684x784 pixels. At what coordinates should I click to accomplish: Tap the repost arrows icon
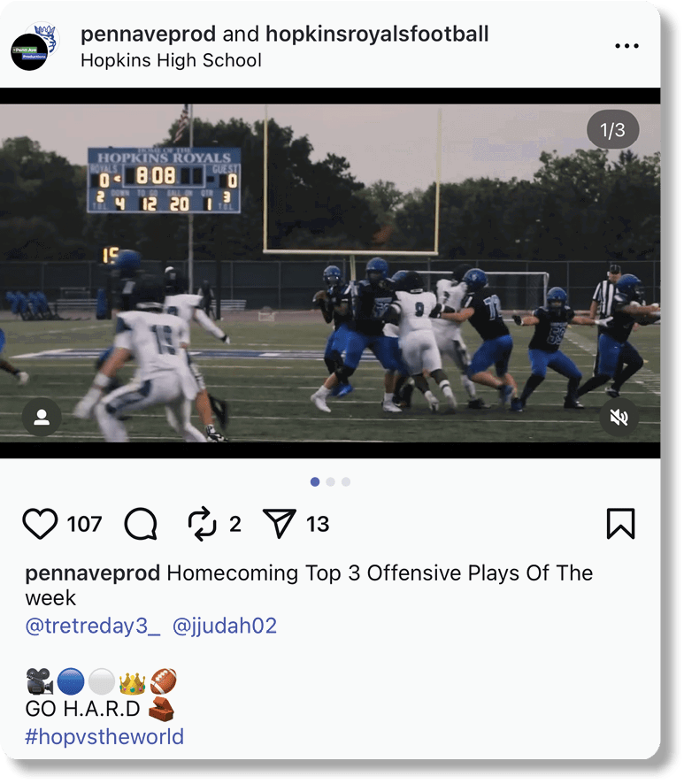[x=202, y=524]
